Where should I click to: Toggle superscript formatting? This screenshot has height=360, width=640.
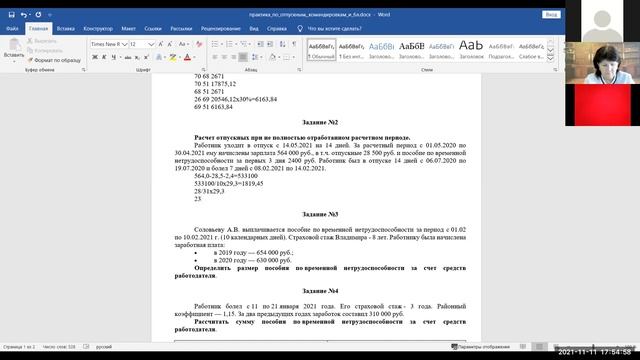[x=146, y=58]
